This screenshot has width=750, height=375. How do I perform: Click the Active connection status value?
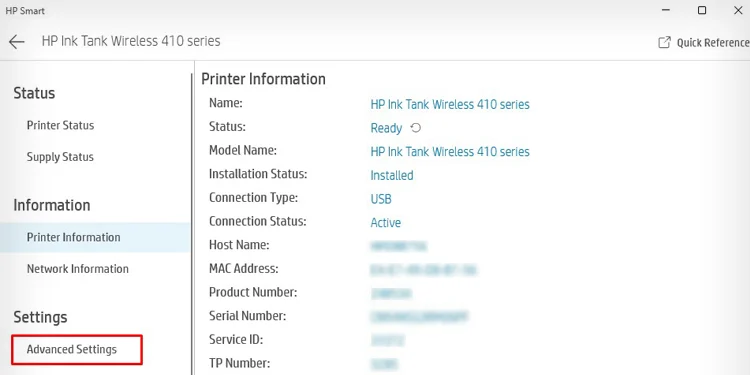386,222
